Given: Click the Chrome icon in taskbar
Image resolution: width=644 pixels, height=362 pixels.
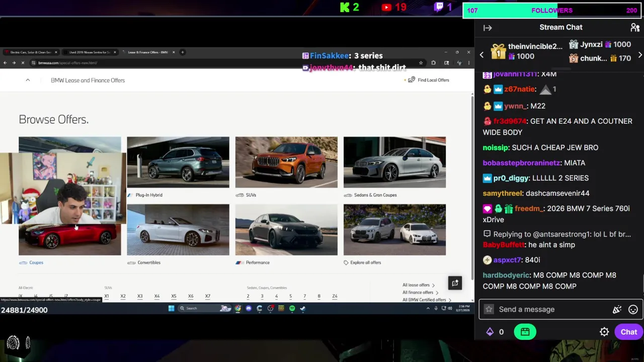Looking at the screenshot, I should [x=237, y=308].
